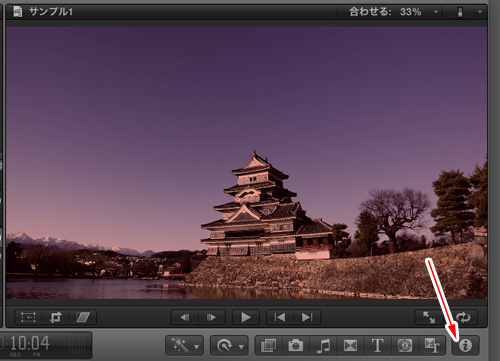Image resolution: width=500 pixels, height=361 pixels.
Task: Enable the Distort tool
Action: point(83,317)
